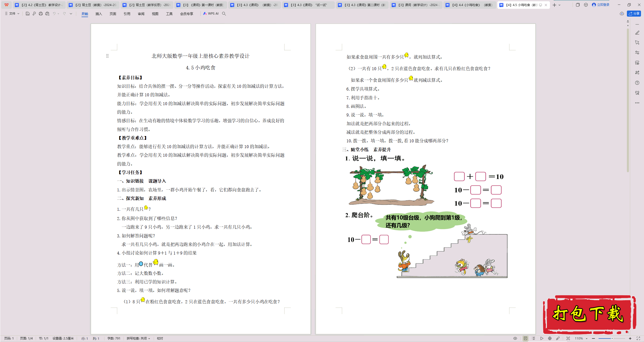Open WPS AI assistant
The height and width of the screenshot is (342, 644).
[x=211, y=14]
